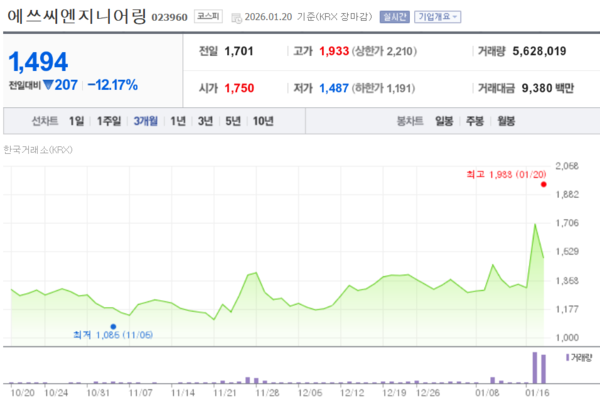This screenshot has width=600, height=407.
Task: Click the lower limit text 하한가 1,191
Action: click(x=383, y=88)
